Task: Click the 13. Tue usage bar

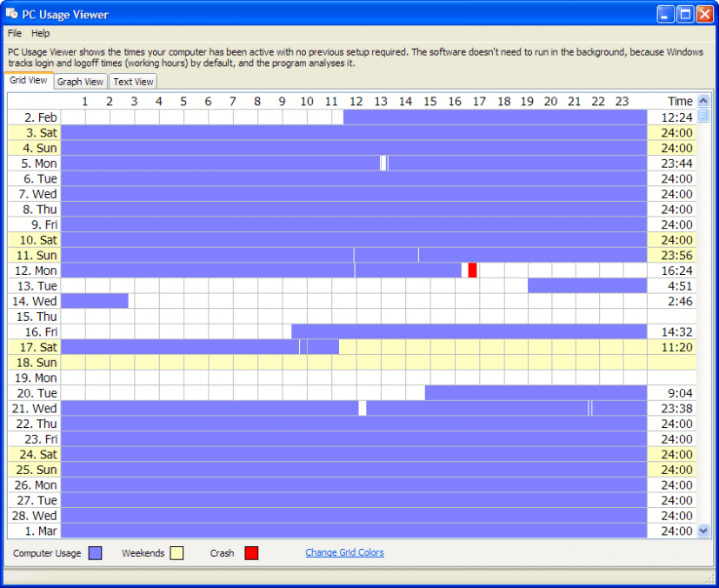Action: point(587,285)
